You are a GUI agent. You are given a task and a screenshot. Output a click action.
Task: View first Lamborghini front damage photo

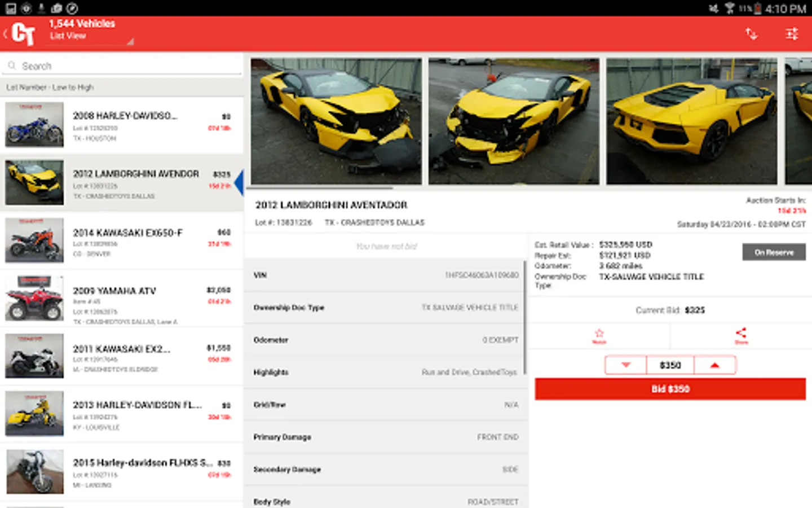[x=336, y=121]
